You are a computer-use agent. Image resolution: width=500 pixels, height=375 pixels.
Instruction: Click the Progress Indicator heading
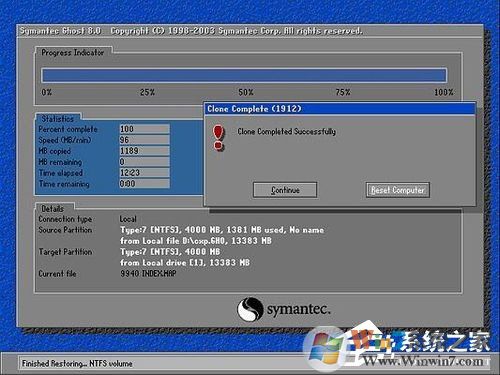(73, 52)
